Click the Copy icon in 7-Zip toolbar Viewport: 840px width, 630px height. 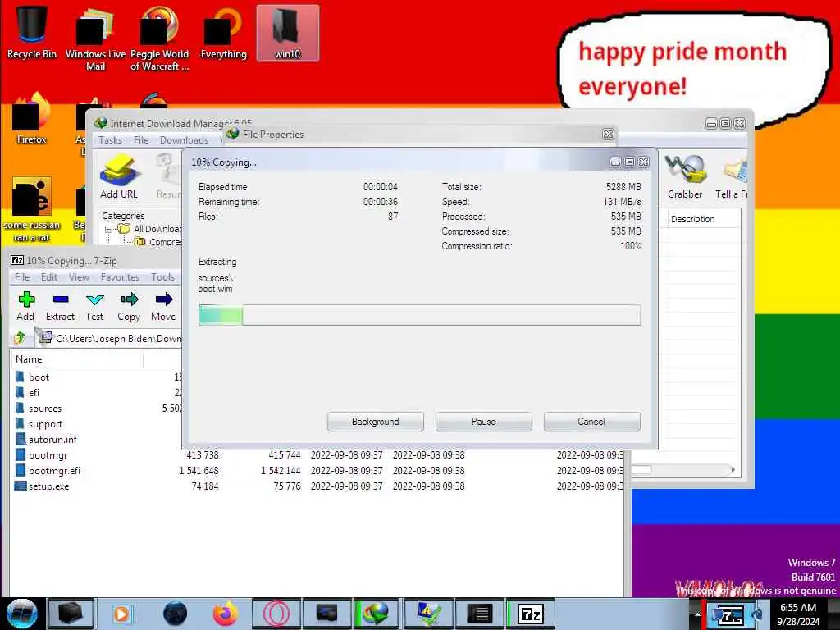(129, 306)
